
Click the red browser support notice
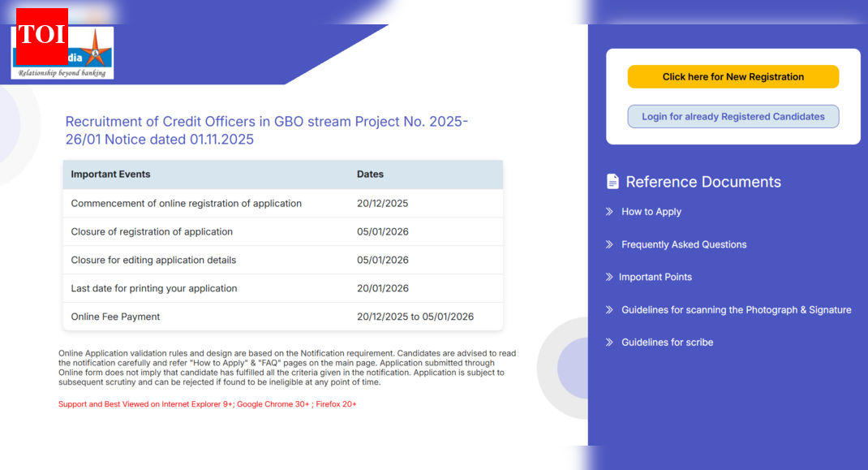point(207,403)
